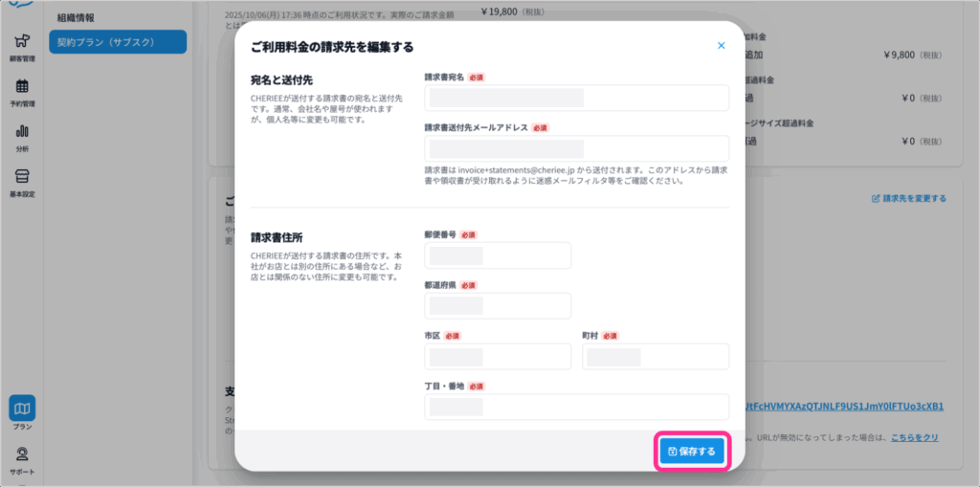Focus the 請求書宛名 input field

coord(576,98)
